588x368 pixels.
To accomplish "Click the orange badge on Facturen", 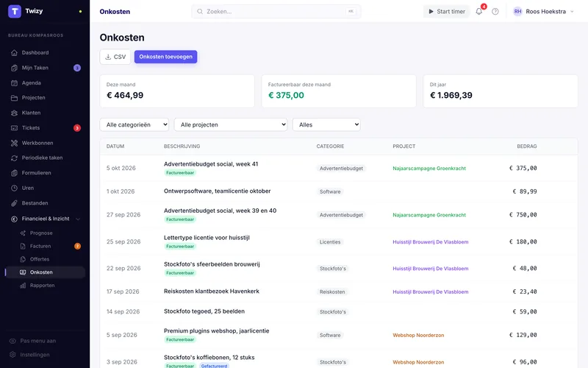I will pyautogui.click(x=77, y=247).
